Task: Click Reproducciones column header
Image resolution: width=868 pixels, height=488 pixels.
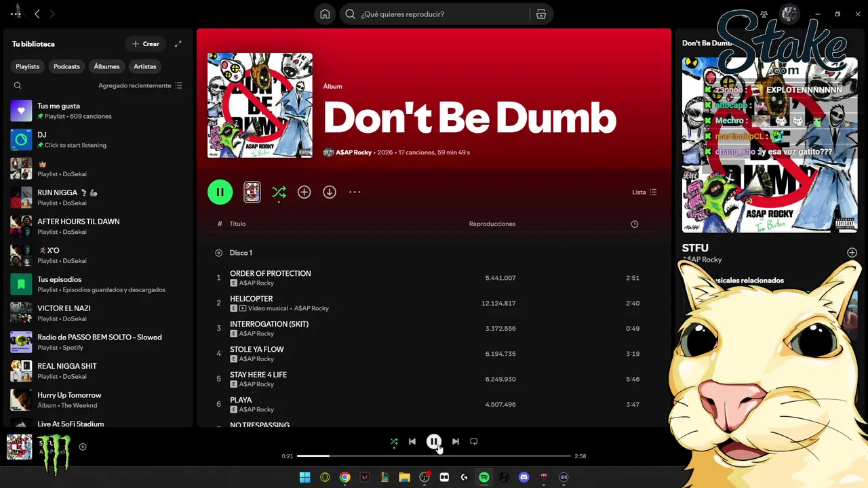Action: (x=492, y=224)
